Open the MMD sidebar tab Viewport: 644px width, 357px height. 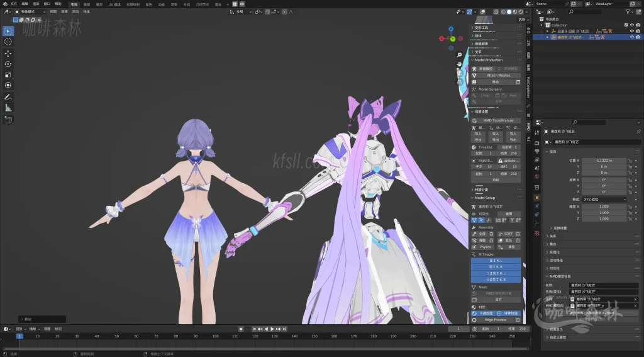[528, 127]
